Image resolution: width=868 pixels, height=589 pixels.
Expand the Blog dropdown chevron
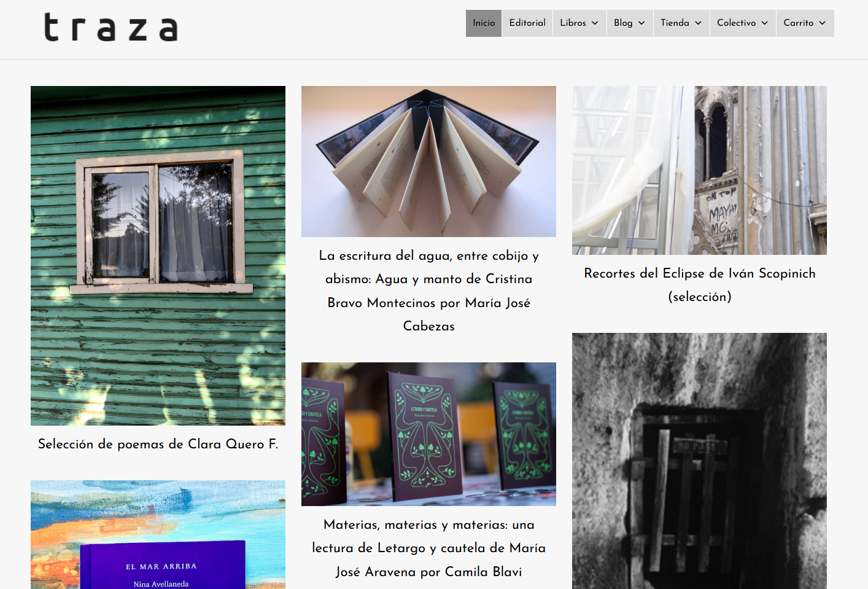click(641, 23)
